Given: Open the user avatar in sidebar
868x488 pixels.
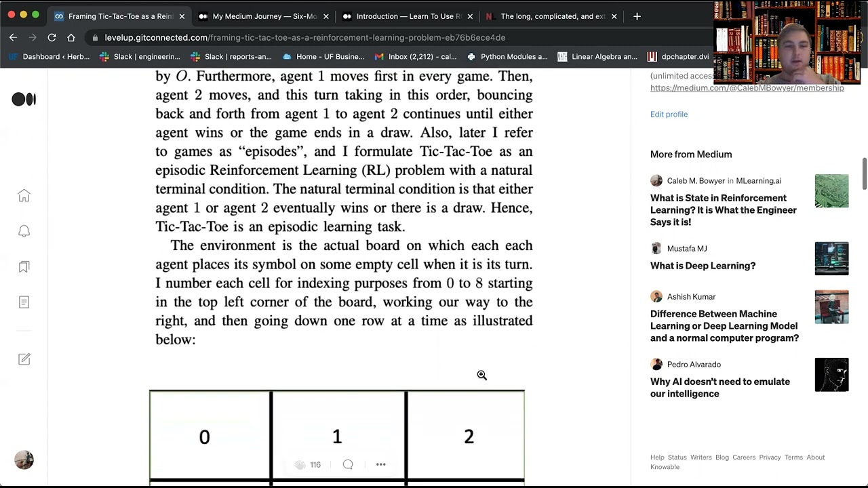Looking at the screenshot, I should pyautogui.click(x=24, y=460).
